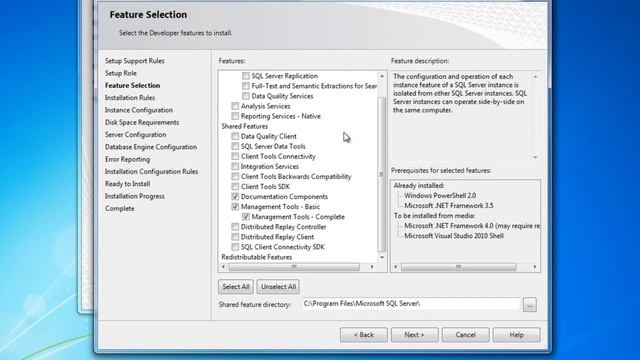Check Reporting Services - Native
The image size is (640, 360).
[x=235, y=116]
